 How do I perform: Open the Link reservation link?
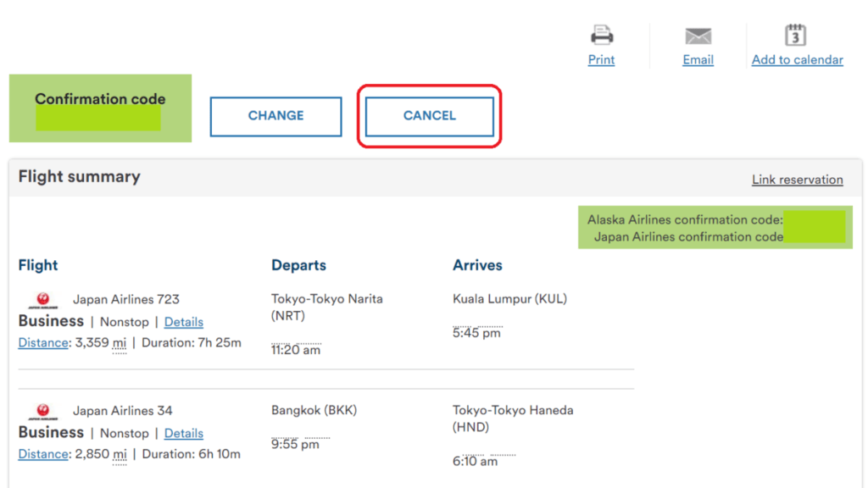point(797,180)
